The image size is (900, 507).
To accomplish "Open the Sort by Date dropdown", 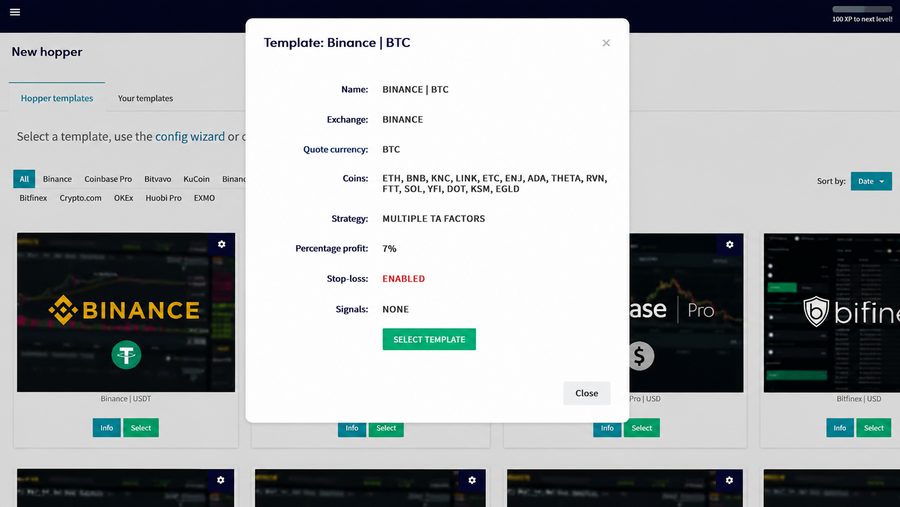I will (x=871, y=181).
